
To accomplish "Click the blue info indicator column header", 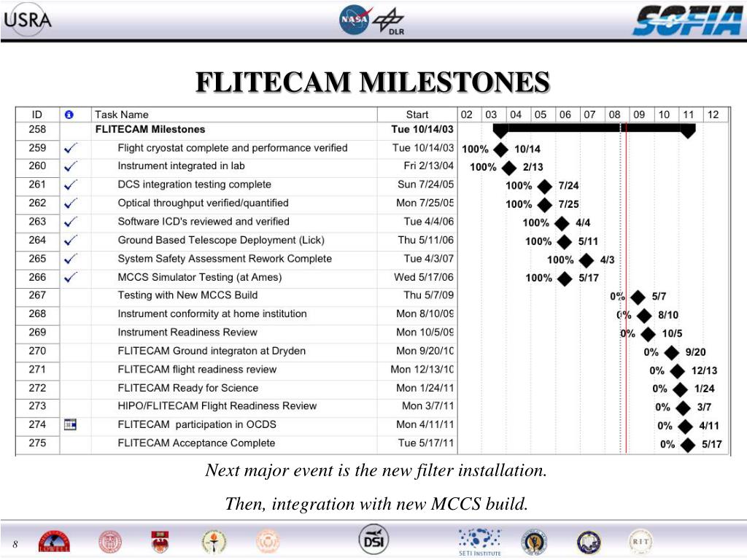I will [x=69, y=114].
